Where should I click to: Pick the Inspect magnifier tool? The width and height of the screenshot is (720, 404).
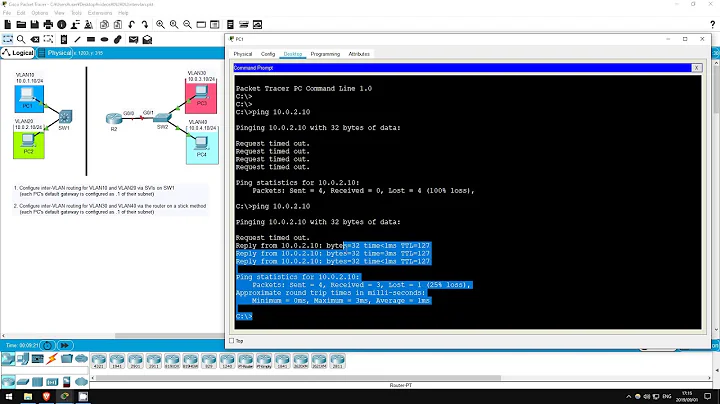(x=21, y=39)
